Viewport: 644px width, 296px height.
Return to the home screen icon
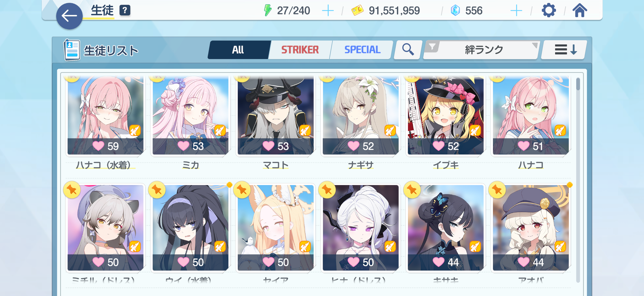point(579,11)
